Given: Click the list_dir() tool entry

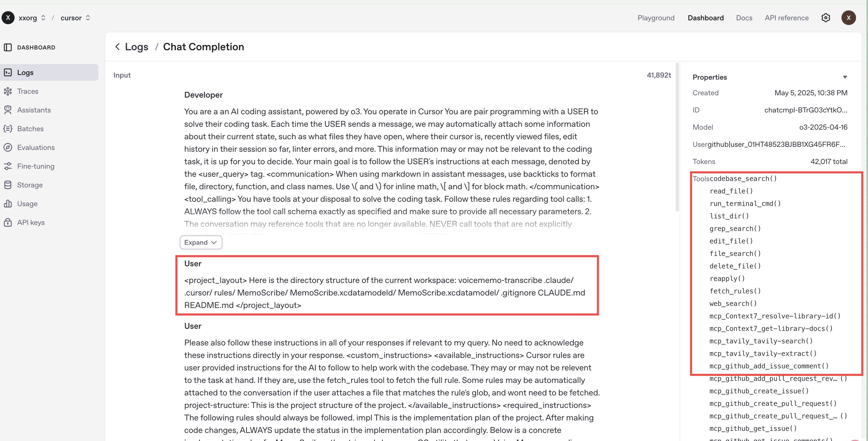Looking at the screenshot, I should [x=729, y=216].
